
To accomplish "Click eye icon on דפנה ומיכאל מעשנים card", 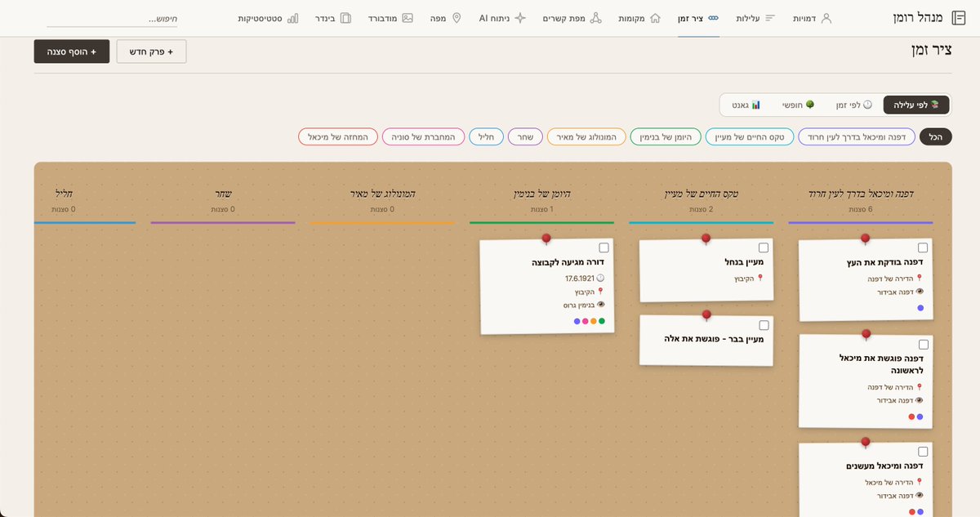I will [x=920, y=496].
